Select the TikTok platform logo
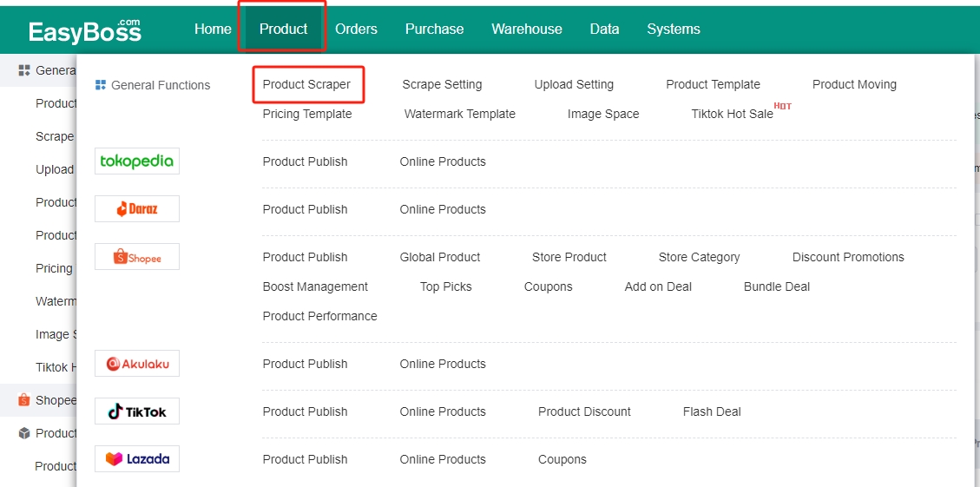The width and height of the screenshot is (980, 487). click(x=137, y=411)
